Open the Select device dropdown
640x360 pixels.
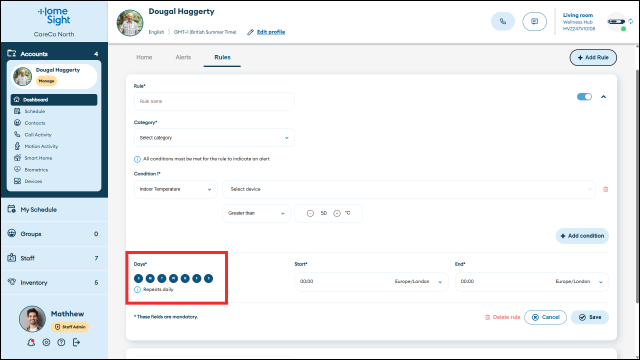409,189
